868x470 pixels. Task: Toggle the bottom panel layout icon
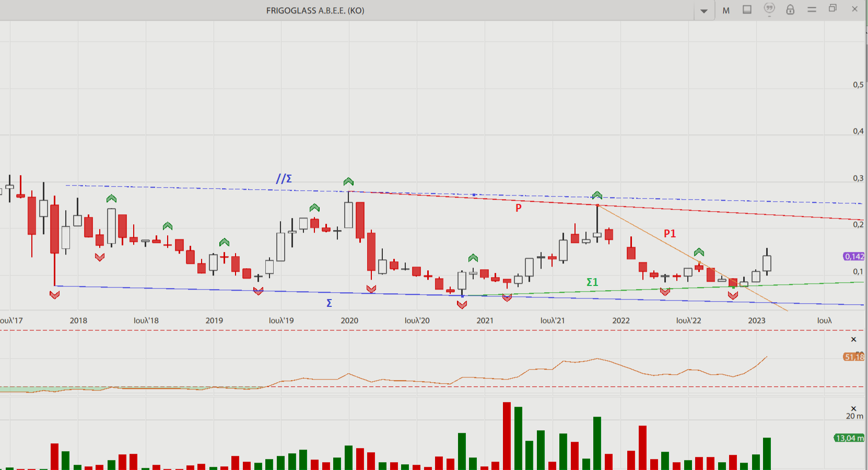[747, 9]
